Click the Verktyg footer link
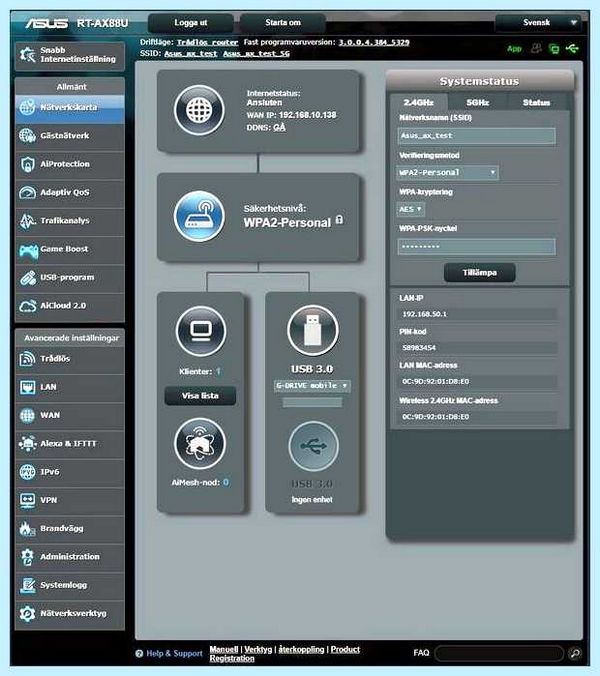 tap(258, 649)
